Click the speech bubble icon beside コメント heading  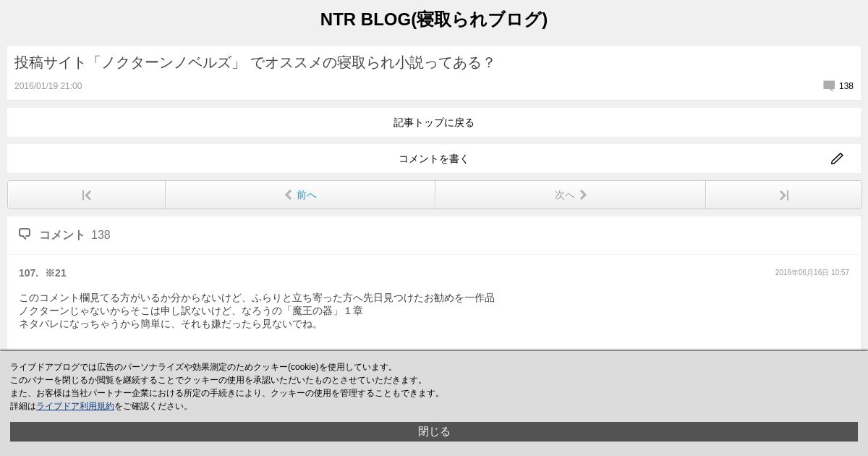click(x=25, y=234)
